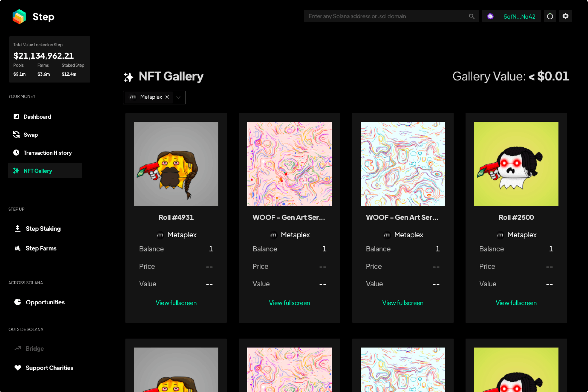Click the Metaplex logo under Roll #4931

[160, 235]
